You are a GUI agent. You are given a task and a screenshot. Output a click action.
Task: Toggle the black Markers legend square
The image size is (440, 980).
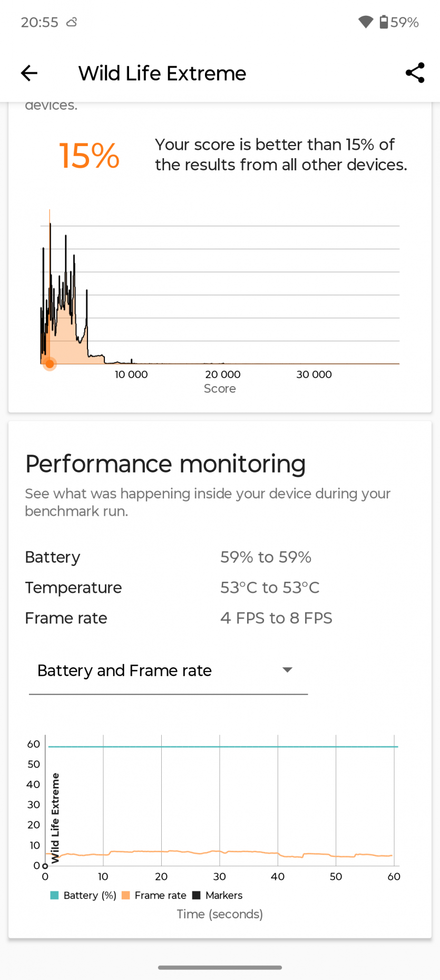(197, 895)
